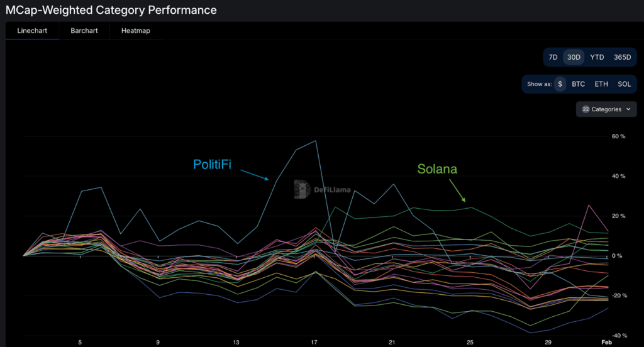The width and height of the screenshot is (644, 347).
Task: Choose the 365D time range
Action: click(622, 57)
